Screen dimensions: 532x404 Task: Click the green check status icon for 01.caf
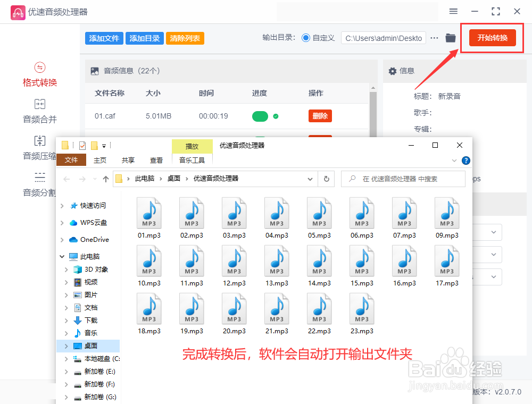[276, 116]
